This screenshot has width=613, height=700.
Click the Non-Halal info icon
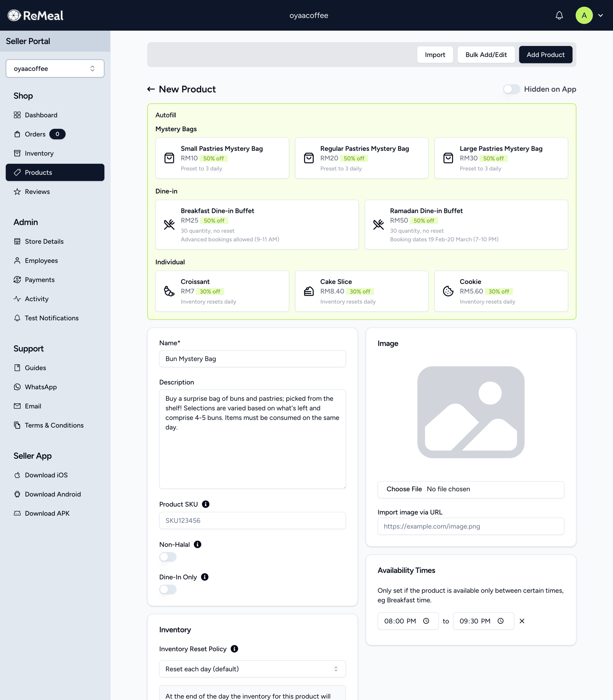(197, 544)
